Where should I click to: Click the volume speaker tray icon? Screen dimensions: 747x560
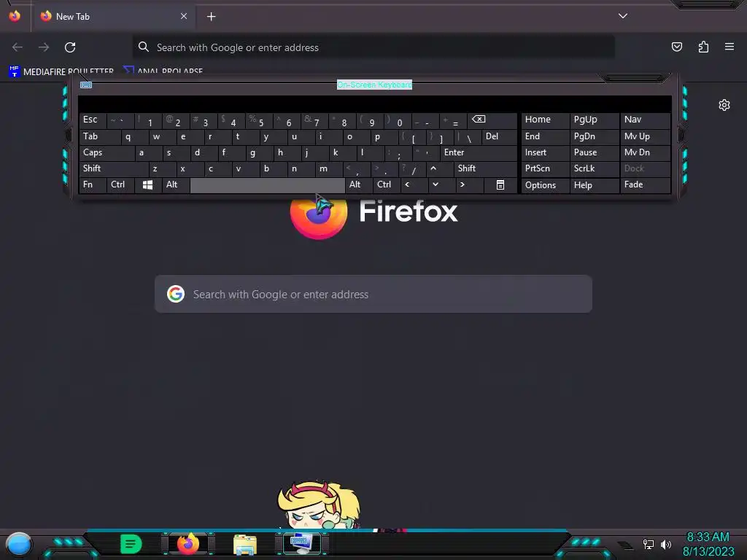[x=665, y=544]
